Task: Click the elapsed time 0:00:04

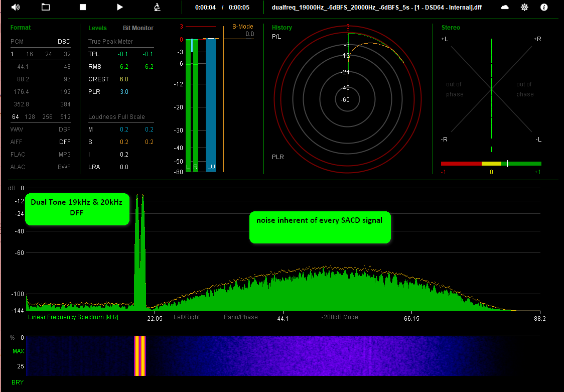Action: (205, 7)
